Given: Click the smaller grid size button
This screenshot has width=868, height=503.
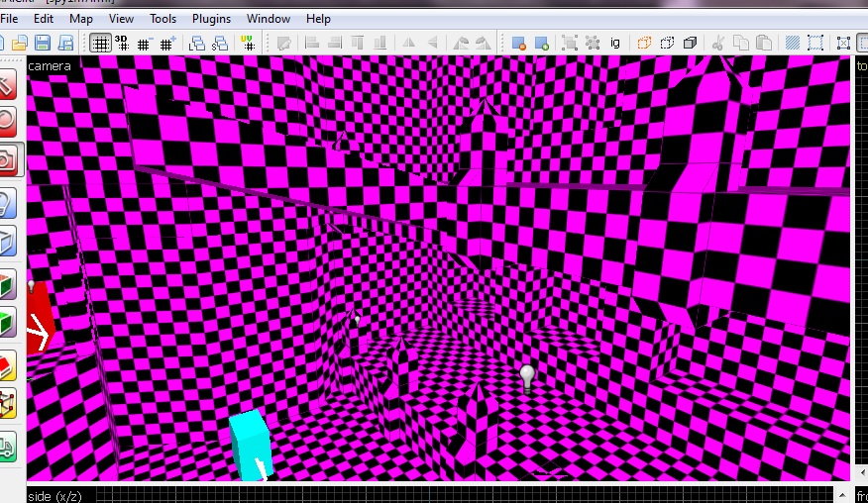Looking at the screenshot, I should point(145,43).
